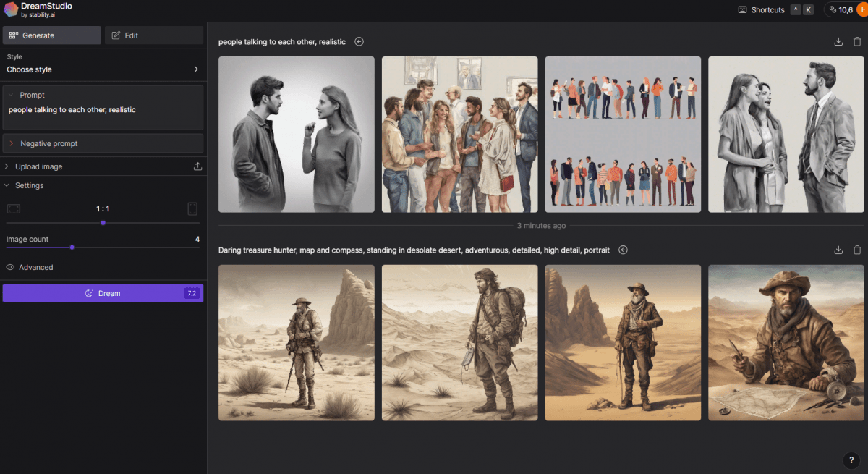Reuse the 'people talking' prompt arrow icon
The image size is (868, 474).
[359, 42]
